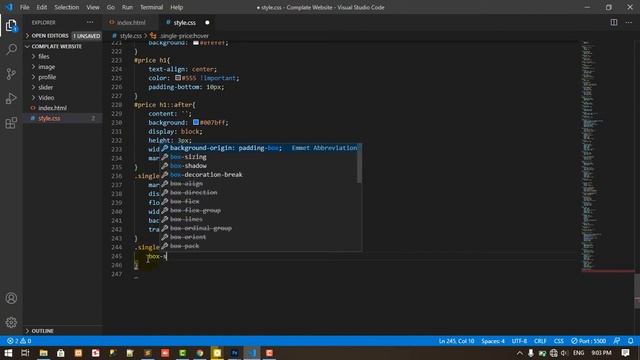Choose box-sizing from the suggestion list
The image size is (640, 360).
click(x=258, y=157)
